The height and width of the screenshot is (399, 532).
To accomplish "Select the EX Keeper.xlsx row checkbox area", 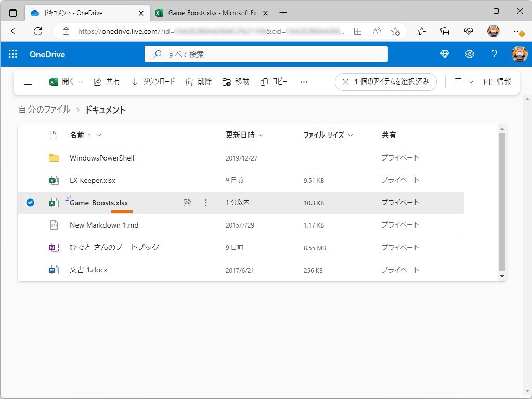I will coord(30,180).
